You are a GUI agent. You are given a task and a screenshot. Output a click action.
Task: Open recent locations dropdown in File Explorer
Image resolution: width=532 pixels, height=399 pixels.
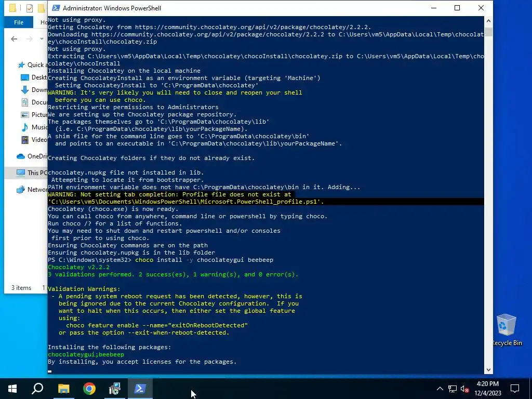coord(42,38)
